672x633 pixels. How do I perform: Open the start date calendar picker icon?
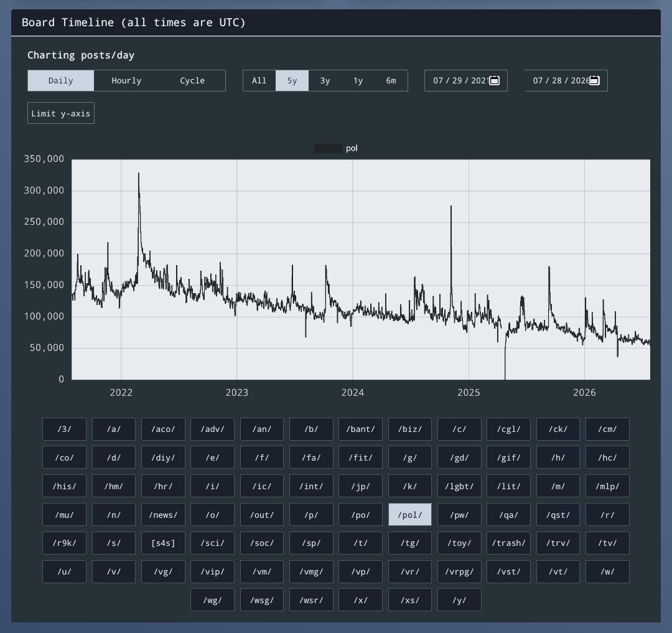click(494, 80)
